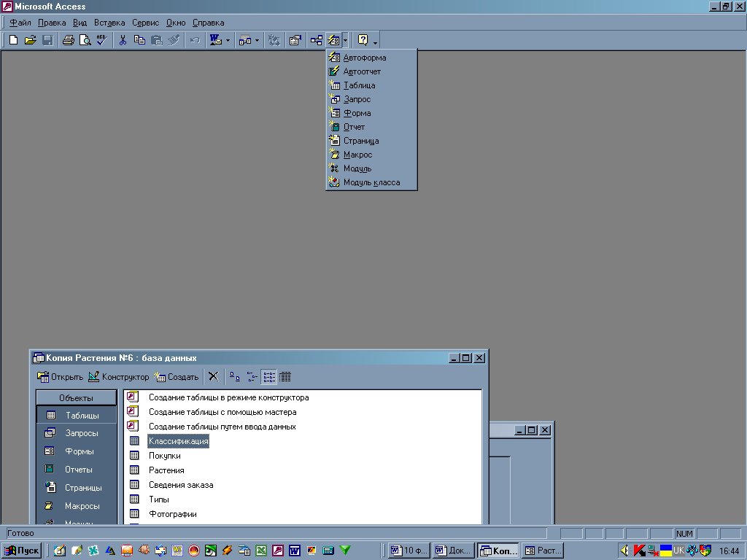This screenshot has height=560, width=747.
Task: Collapse the New Object dropdown arrow
Action: coord(345,40)
